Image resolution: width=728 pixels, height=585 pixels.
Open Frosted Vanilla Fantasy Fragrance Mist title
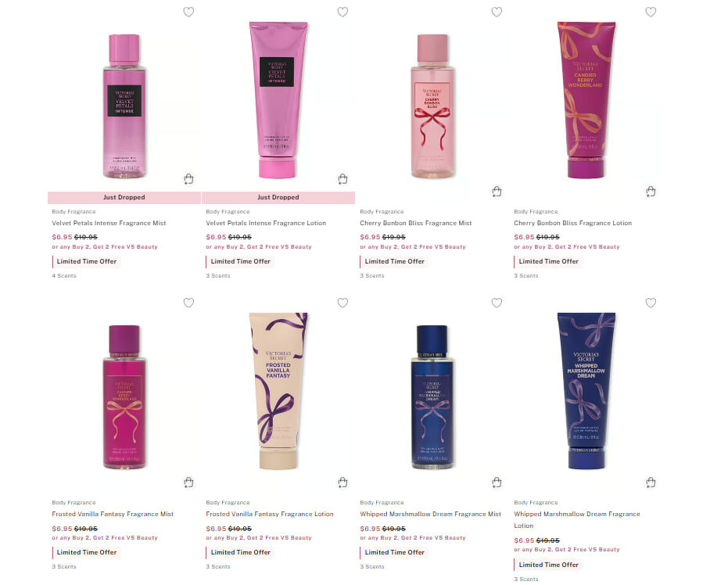point(113,514)
